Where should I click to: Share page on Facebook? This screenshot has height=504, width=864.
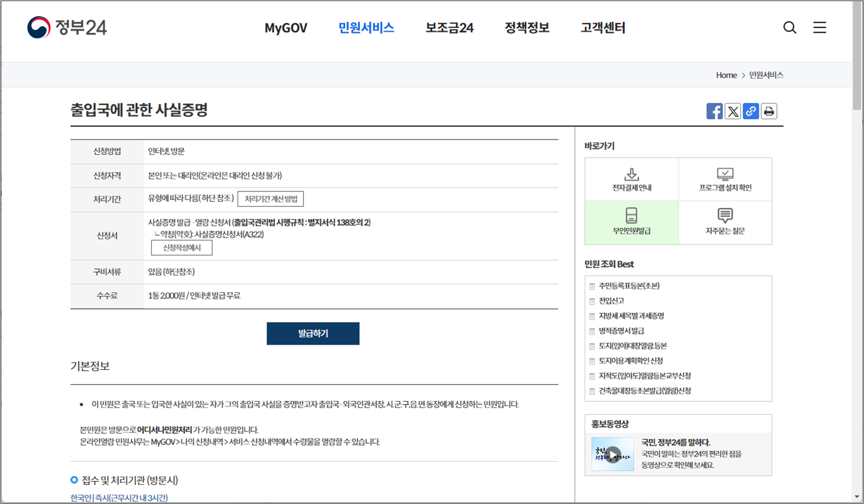pos(714,111)
